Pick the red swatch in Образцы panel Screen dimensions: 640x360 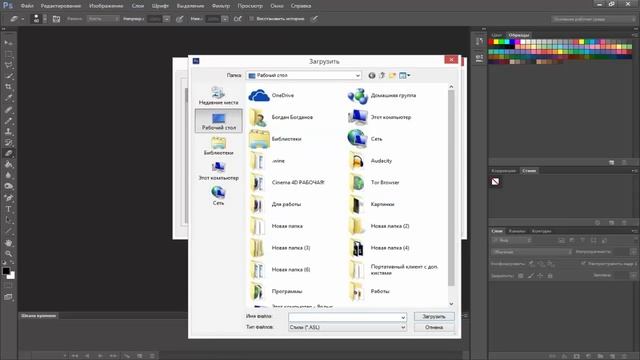pos(491,42)
